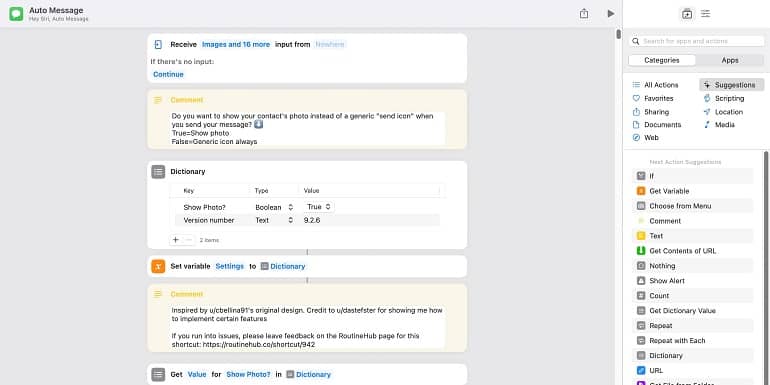Image resolution: width=770 pixels, height=385 pixels.
Task: Open the Text type dropdown for Version number
Action: point(274,220)
